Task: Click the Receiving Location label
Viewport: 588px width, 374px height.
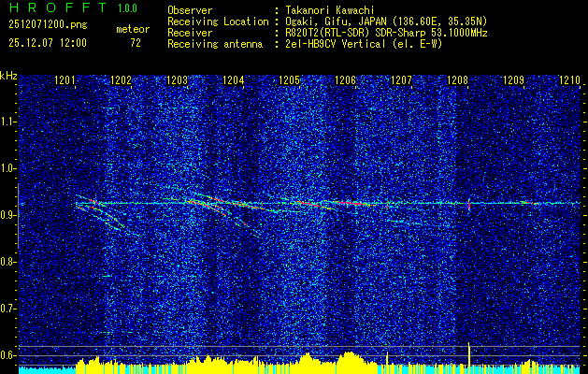Action: pos(218,22)
